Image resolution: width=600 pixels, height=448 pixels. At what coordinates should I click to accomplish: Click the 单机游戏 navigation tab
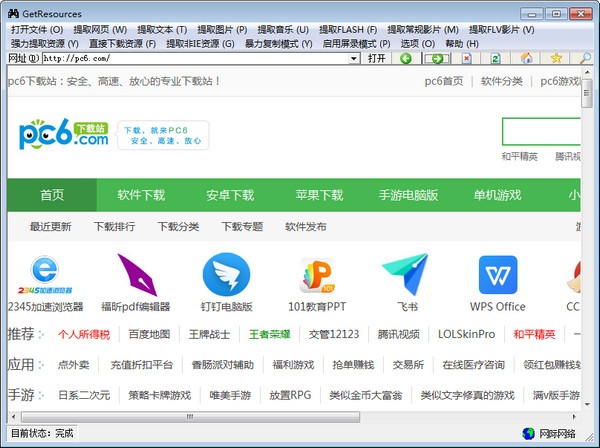pyautogui.click(x=497, y=195)
